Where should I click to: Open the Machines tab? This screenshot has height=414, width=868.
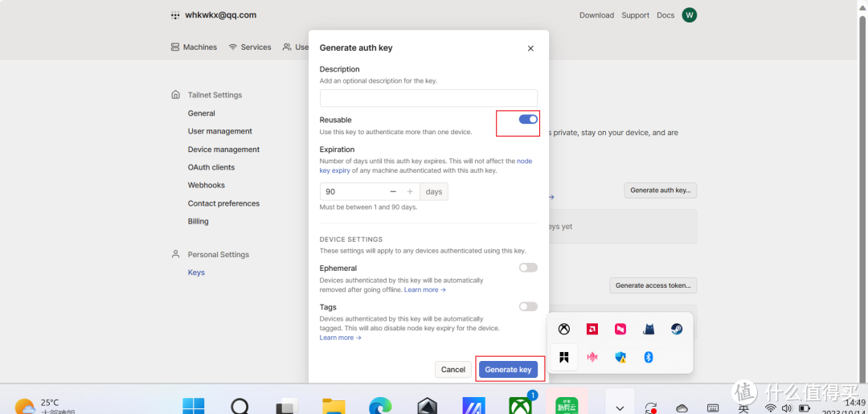pos(194,47)
